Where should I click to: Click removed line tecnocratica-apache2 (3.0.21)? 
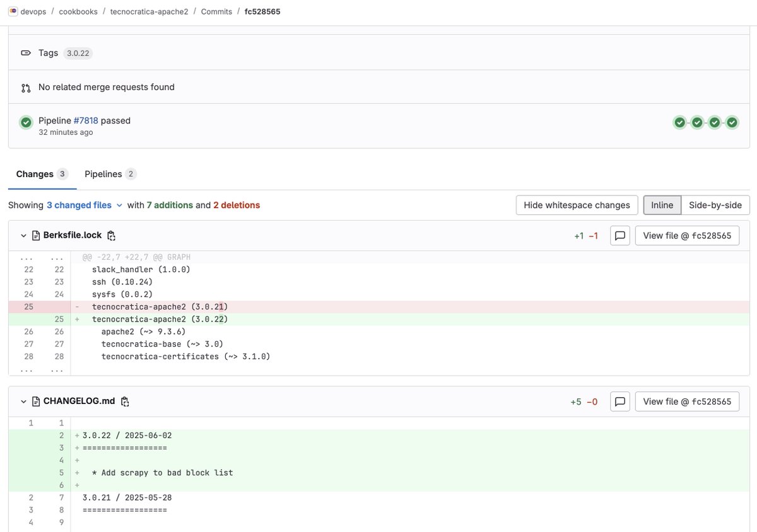379,307
